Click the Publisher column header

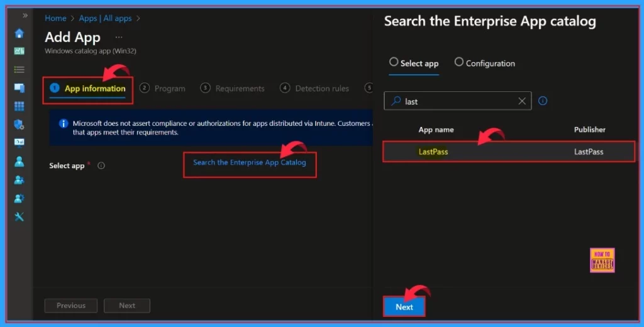pos(589,130)
